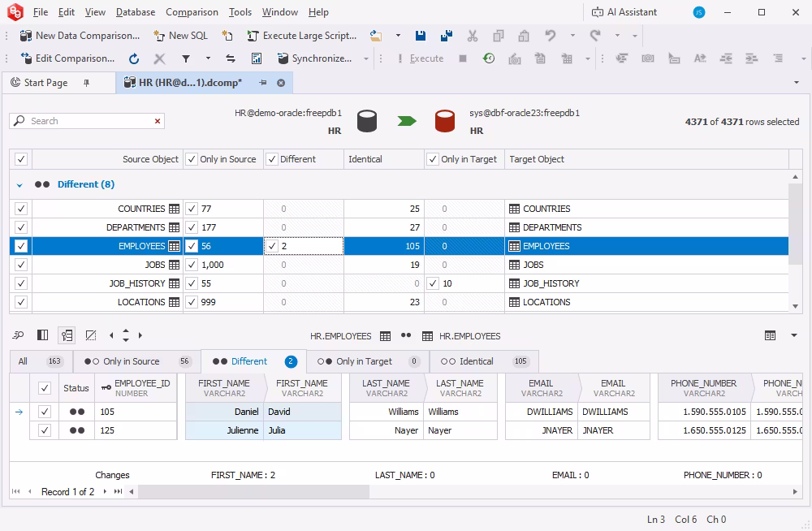The width and height of the screenshot is (812, 531).
Task: Toggle the Different header checkbox
Action: [x=272, y=159]
